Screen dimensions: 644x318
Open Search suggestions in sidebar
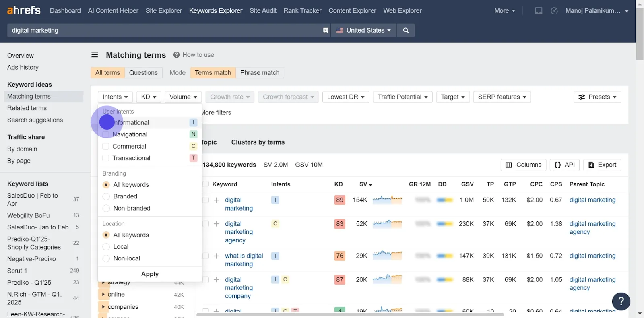click(35, 120)
